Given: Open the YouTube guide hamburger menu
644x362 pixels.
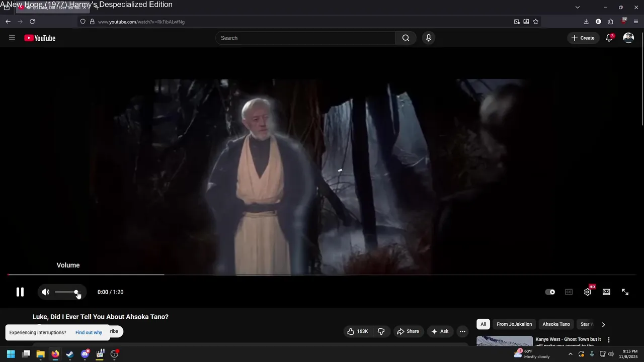Looking at the screenshot, I should [12, 38].
